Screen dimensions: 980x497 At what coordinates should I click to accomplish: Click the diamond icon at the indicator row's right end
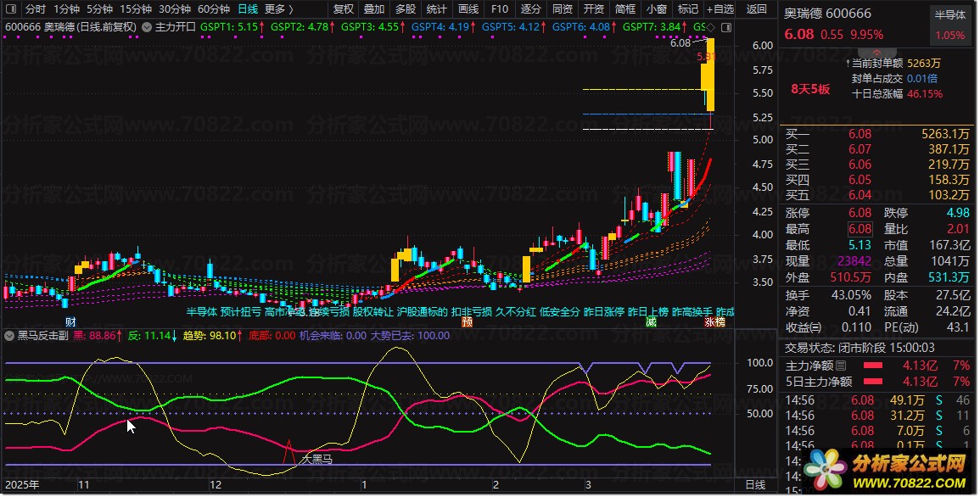(x=711, y=27)
